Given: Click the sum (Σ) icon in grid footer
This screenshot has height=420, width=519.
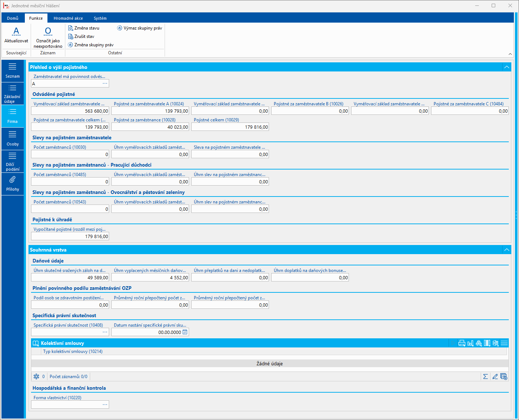Looking at the screenshot, I should point(485,377).
